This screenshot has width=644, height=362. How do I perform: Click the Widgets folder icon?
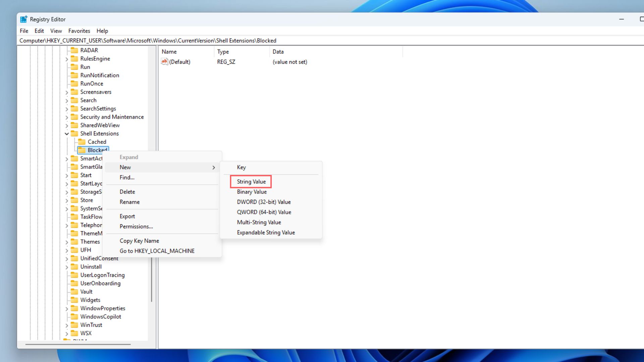[74, 300]
